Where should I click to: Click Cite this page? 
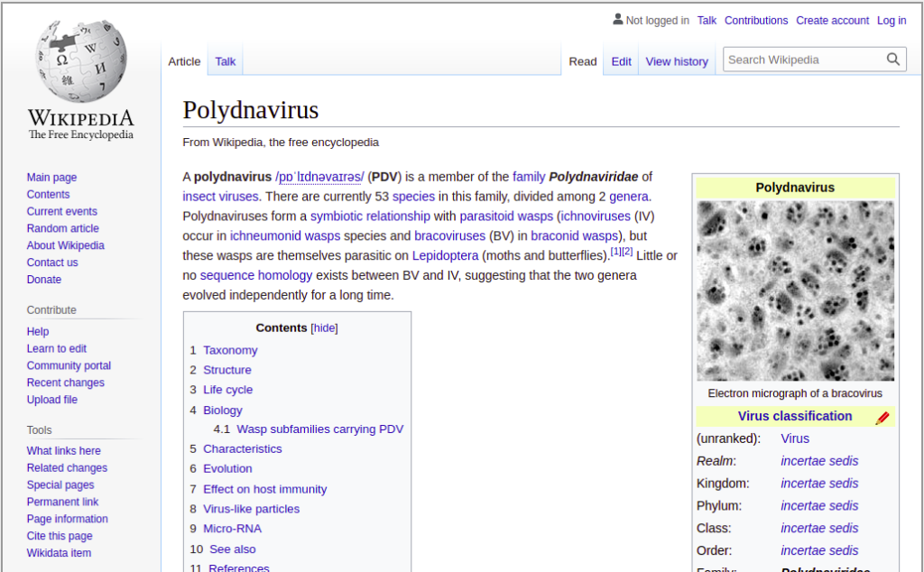(60, 537)
